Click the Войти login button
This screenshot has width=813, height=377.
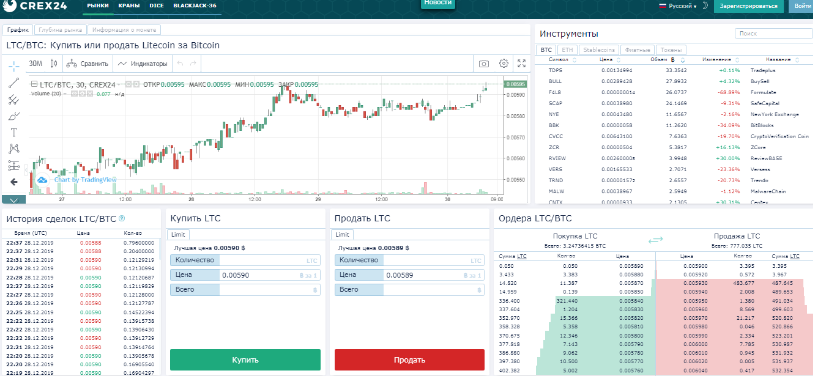801,6
